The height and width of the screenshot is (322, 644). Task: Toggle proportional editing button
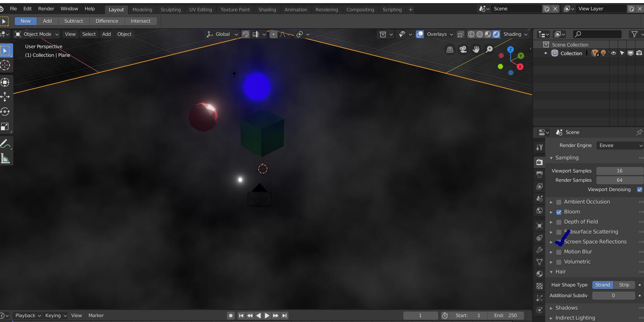pos(273,34)
